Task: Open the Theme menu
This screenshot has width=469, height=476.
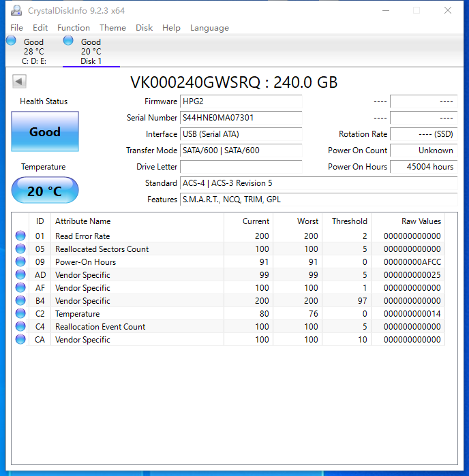Action: pos(112,28)
